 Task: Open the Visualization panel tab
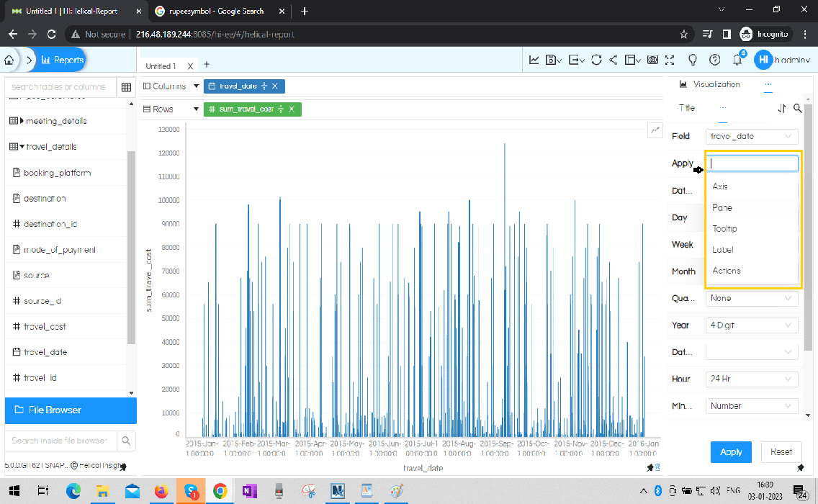[x=710, y=84]
